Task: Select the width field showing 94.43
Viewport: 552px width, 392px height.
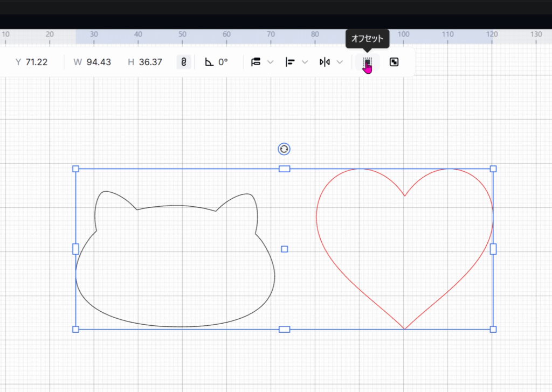Action: pyautogui.click(x=99, y=62)
